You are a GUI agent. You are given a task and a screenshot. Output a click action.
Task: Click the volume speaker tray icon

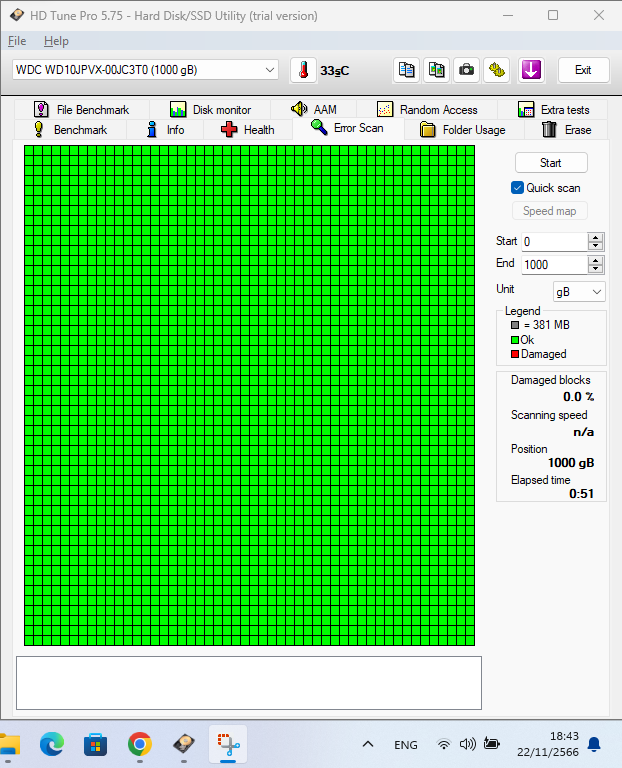pyautogui.click(x=467, y=744)
